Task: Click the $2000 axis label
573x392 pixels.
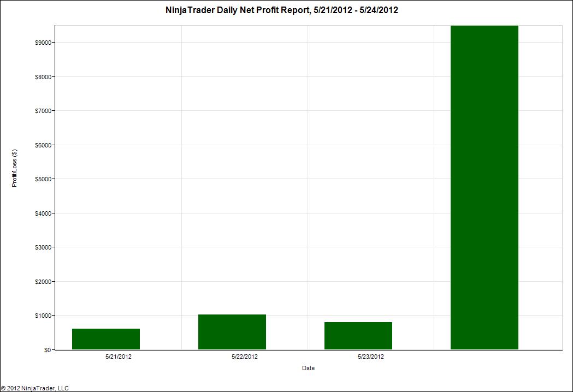Action: [x=43, y=282]
